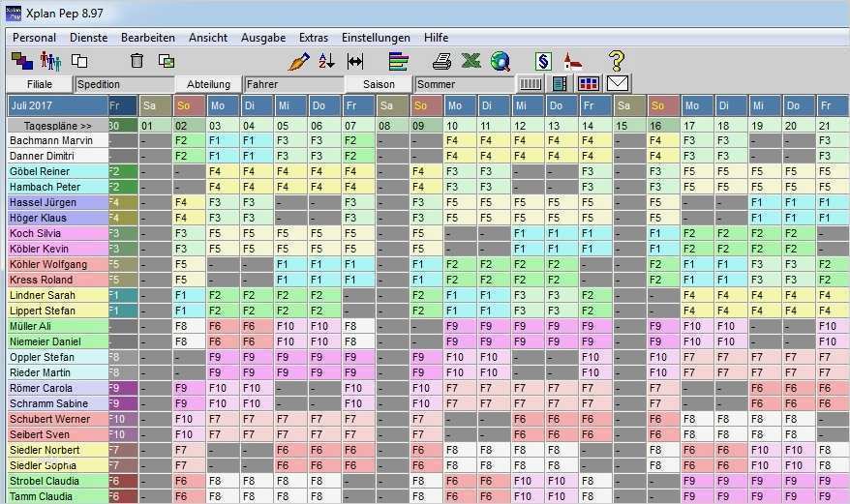
Task: Export via the green Excel icon
Action: point(471,61)
